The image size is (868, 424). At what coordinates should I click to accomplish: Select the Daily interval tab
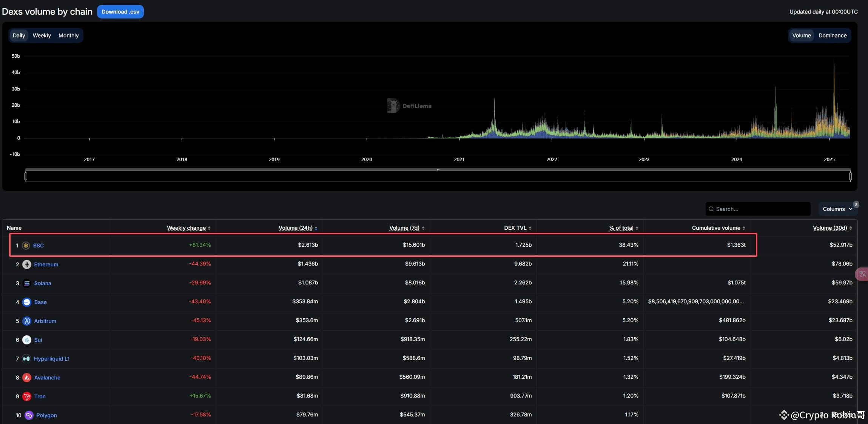(x=19, y=35)
